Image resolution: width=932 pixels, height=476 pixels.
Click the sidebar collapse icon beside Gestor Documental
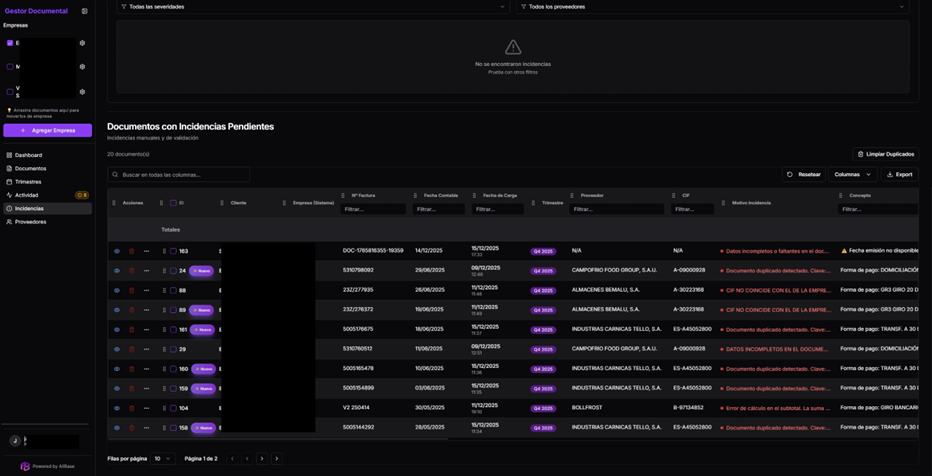[84, 11]
